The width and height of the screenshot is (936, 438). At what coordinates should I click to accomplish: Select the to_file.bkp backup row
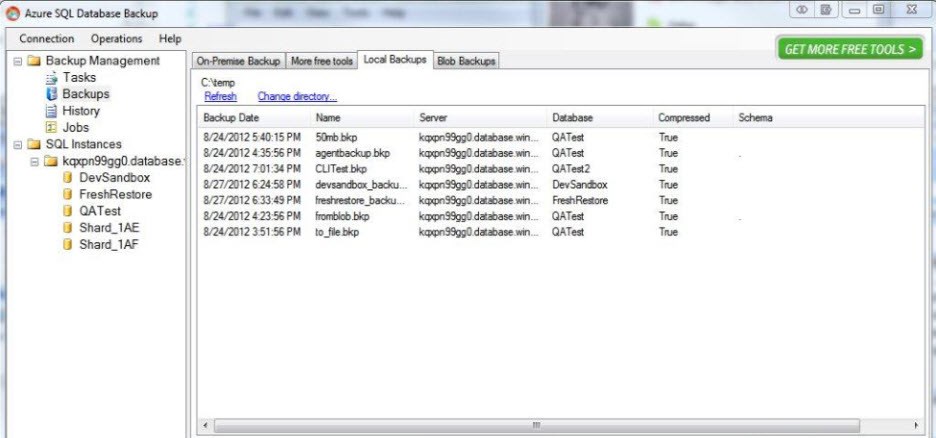561,232
